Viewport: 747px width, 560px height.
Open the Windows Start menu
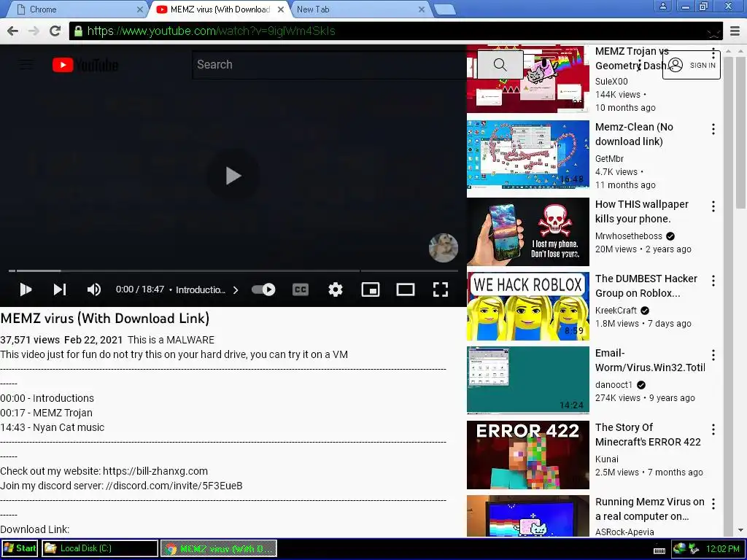click(x=20, y=548)
